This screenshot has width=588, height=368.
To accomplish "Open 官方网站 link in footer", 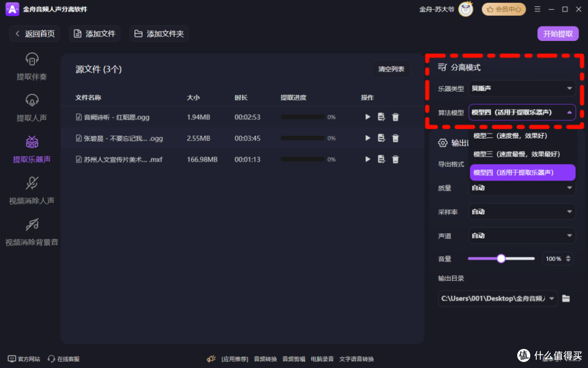I will (x=24, y=359).
